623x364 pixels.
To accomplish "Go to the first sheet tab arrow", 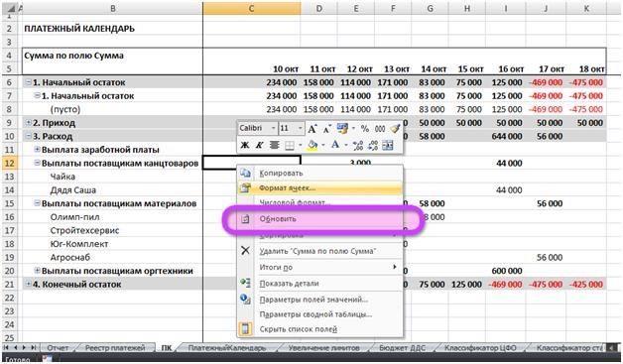I will coord(6,347).
